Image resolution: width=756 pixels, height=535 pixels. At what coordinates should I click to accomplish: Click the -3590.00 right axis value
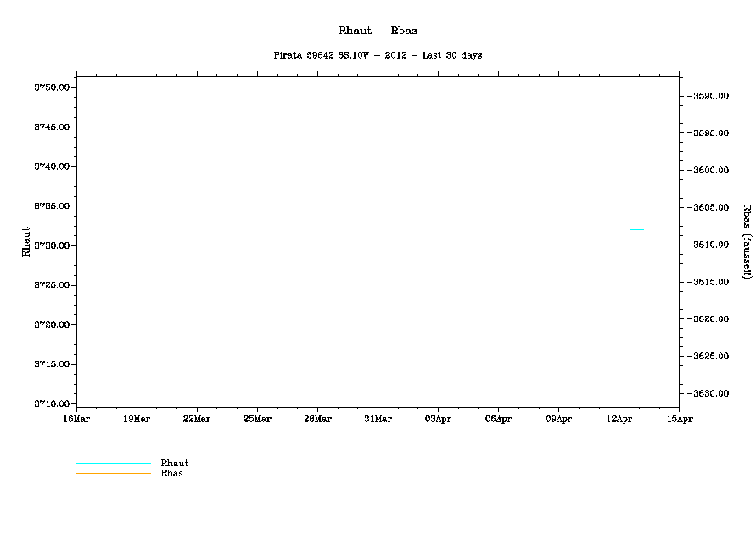[x=710, y=96]
